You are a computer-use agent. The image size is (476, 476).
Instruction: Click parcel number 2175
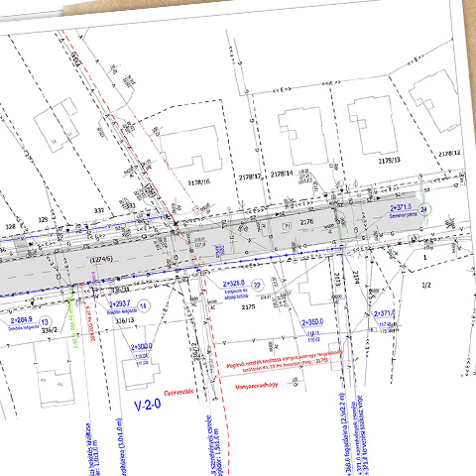pos(248,307)
